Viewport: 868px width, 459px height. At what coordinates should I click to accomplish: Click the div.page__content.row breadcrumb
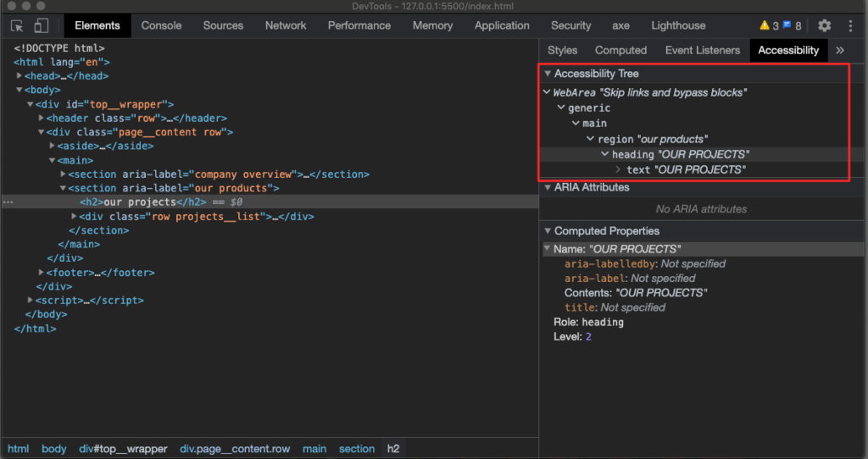(235, 449)
